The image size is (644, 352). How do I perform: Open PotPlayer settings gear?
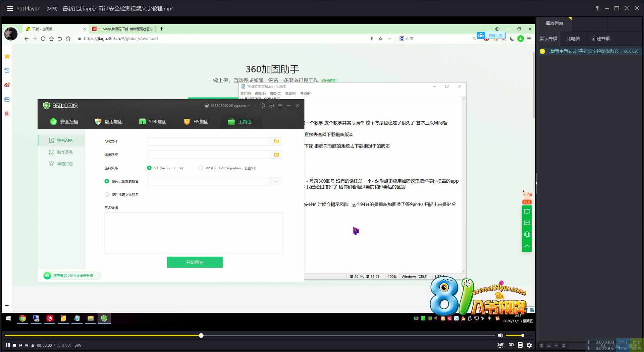point(529,345)
